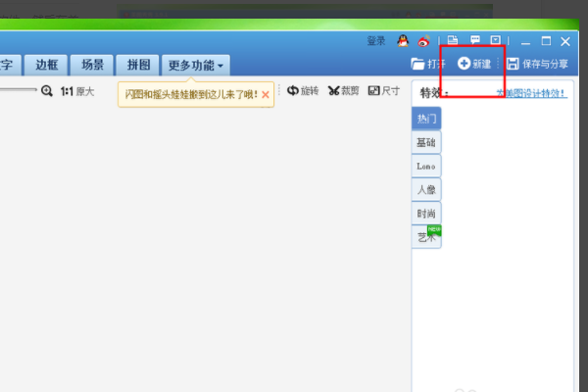
Task: Open the 拼图 (collage) tab
Action: [x=138, y=66]
